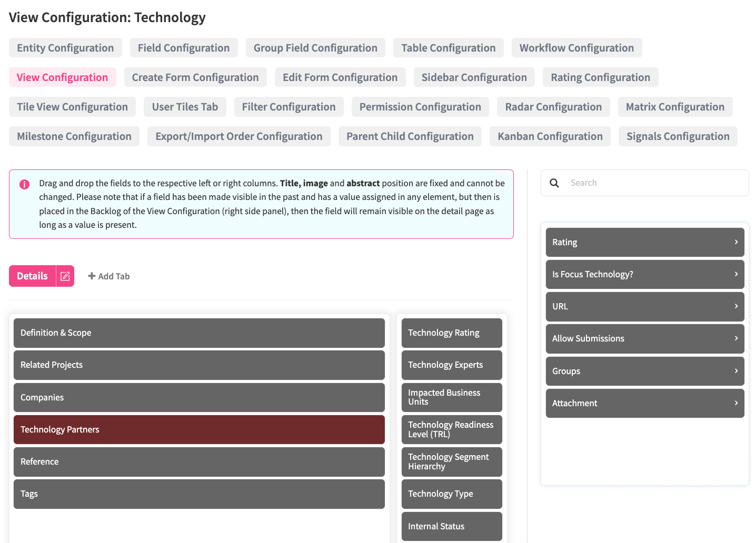Screen dimensions: 756x543
Task: Select the Definition & Scope field block
Action: (x=199, y=333)
